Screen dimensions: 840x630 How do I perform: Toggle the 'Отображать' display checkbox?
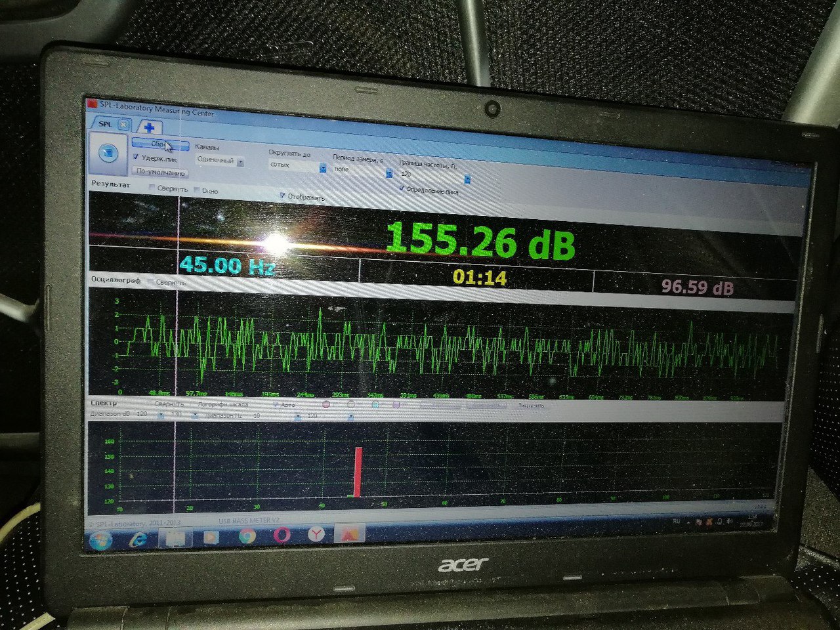click(x=282, y=196)
